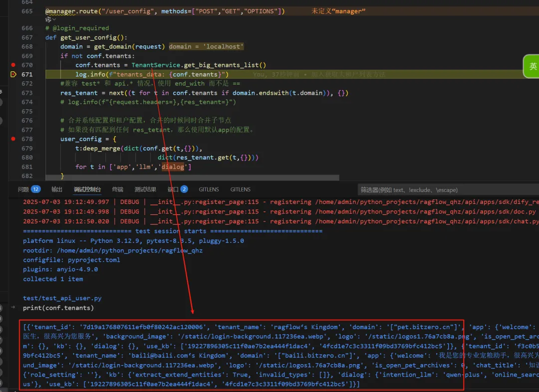Click rootdir path /home/admin/python_projects/ragflow_qhz
The image size is (539, 392).
tap(130, 250)
